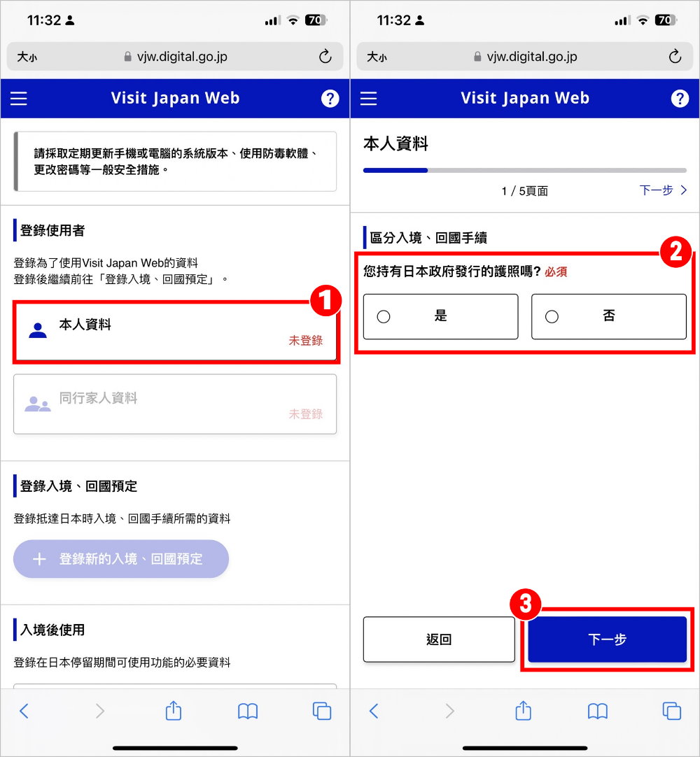Tap the 返回 button

439,639
